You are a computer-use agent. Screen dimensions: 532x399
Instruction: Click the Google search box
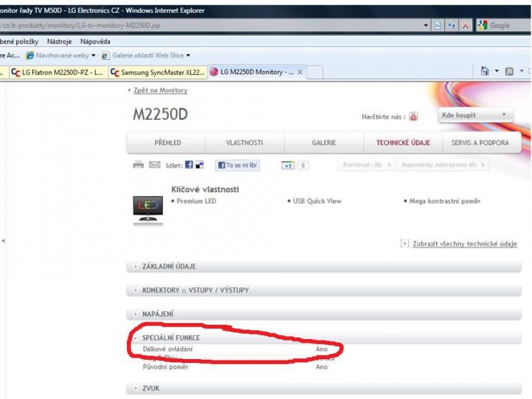point(502,26)
